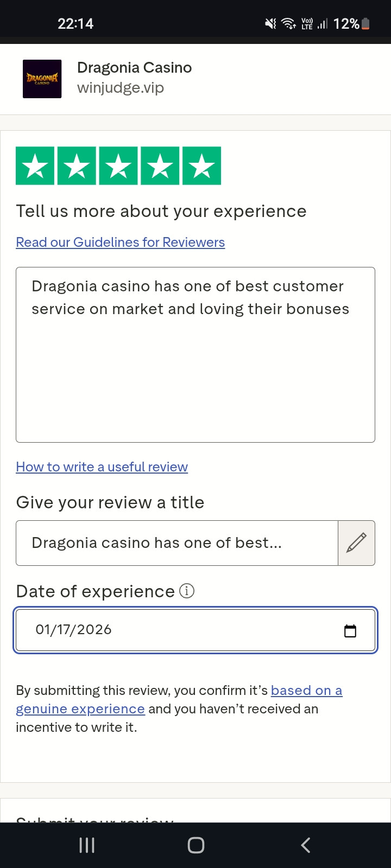This screenshot has height=868, width=391.
Task: Select the second rating star
Action: click(x=77, y=166)
